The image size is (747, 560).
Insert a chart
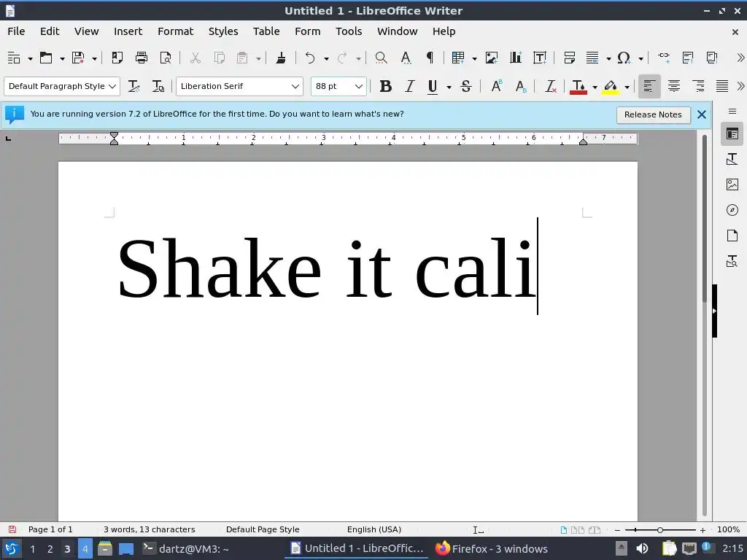(516, 58)
